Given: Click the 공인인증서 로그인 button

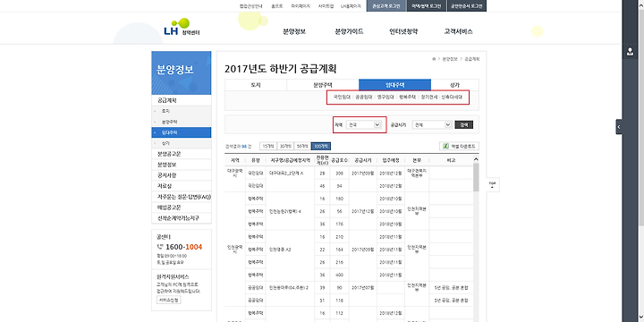Looking at the screenshot, I should click(467, 6).
